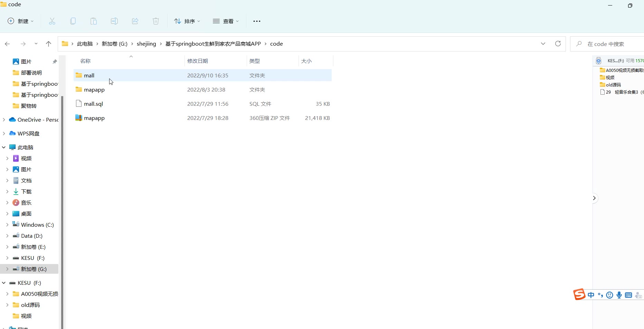Image resolution: width=644 pixels, height=329 pixels.
Task: Click the Cut scissors icon
Action: pos(52,21)
